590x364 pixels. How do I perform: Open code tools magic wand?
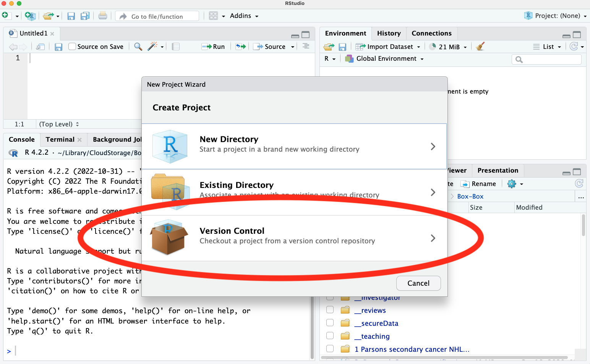pyautogui.click(x=152, y=46)
